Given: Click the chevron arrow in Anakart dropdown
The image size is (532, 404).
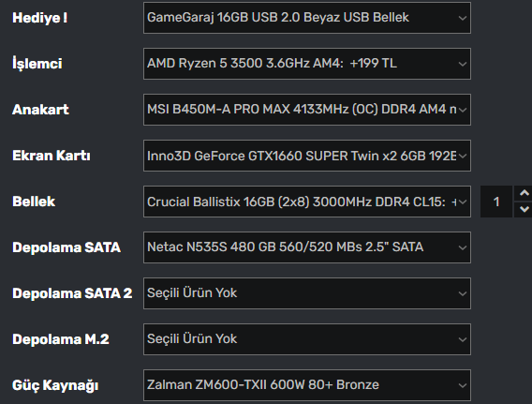Looking at the screenshot, I should pos(462,110).
